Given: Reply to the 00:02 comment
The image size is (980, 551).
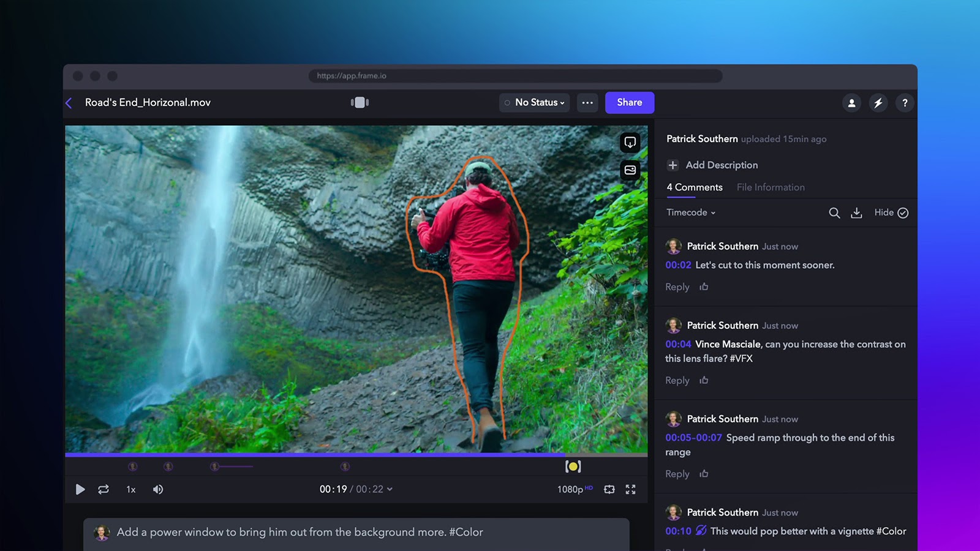Looking at the screenshot, I should coord(677,287).
